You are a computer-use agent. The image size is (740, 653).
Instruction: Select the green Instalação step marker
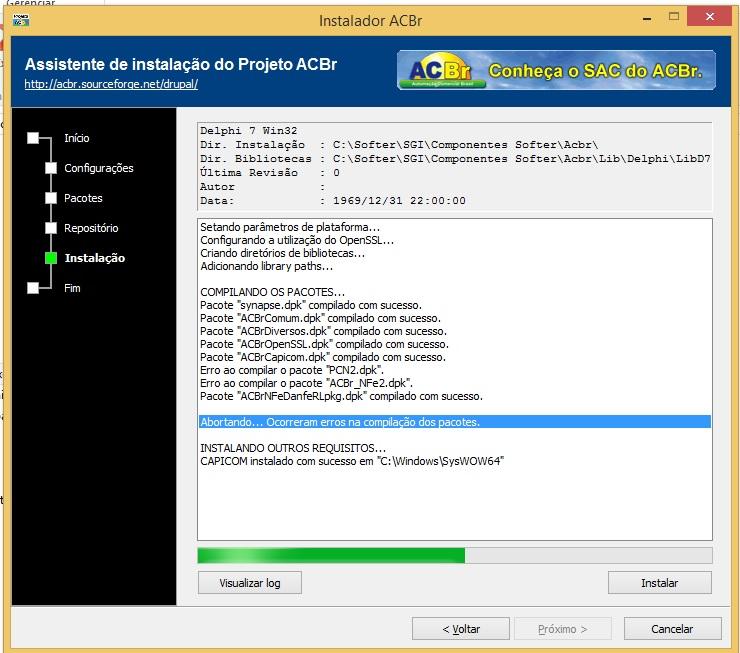click(51, 258)
